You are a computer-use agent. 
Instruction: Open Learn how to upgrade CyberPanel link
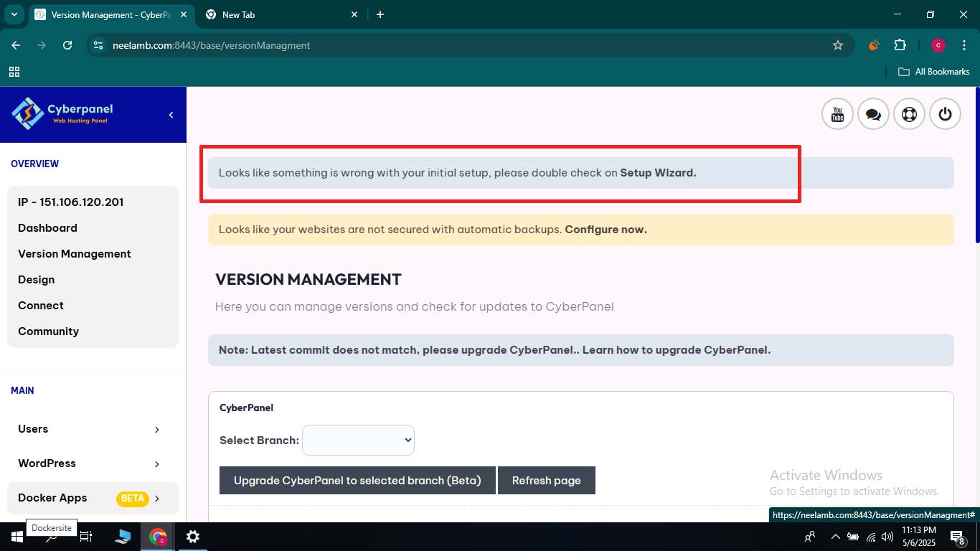677,350
